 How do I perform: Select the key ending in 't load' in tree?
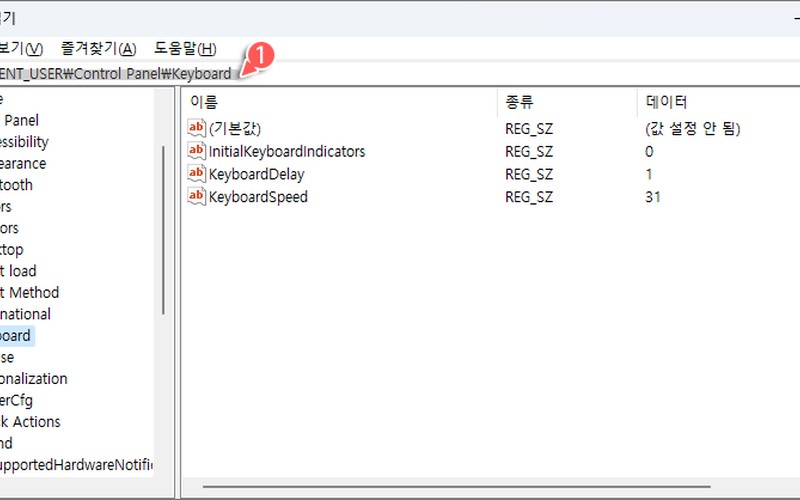click(18, 271)
